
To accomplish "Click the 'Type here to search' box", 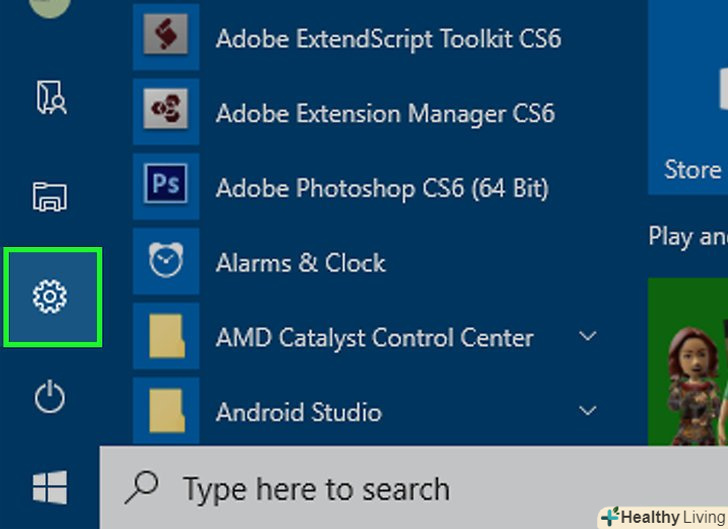I will click(400, 489).
